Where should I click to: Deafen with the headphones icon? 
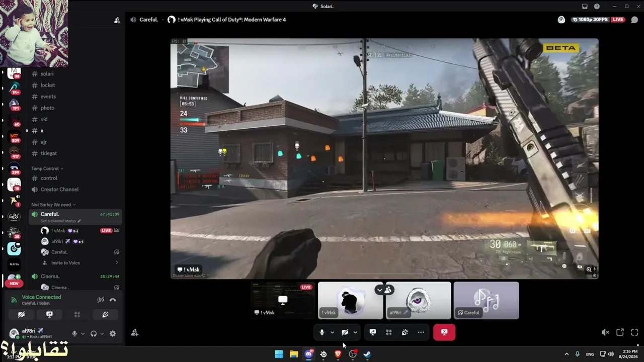coord(94,333)
